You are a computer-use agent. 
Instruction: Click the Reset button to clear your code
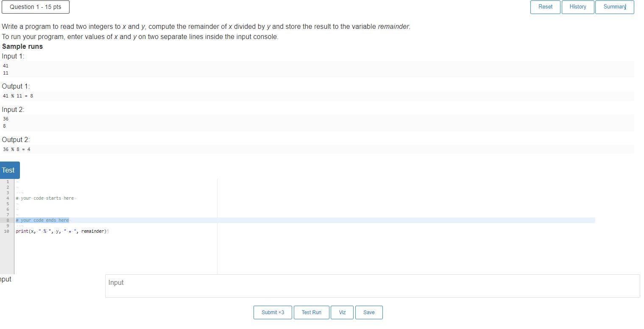(545, 7)
